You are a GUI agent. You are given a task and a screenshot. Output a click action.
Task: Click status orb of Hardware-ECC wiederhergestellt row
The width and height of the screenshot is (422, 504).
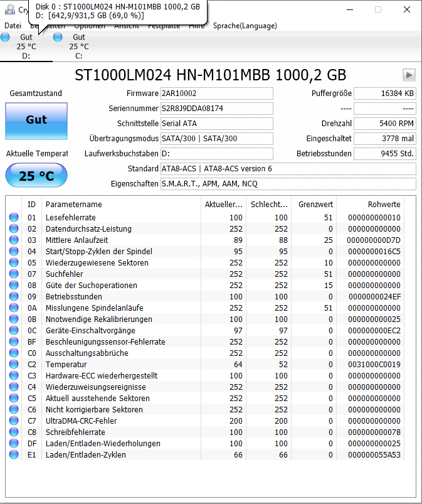[x=14, y=375]
